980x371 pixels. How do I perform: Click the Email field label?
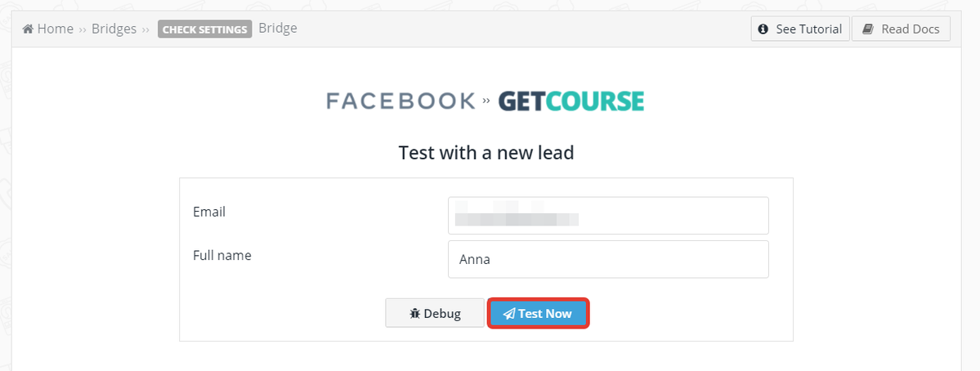[x=209, y=212]
